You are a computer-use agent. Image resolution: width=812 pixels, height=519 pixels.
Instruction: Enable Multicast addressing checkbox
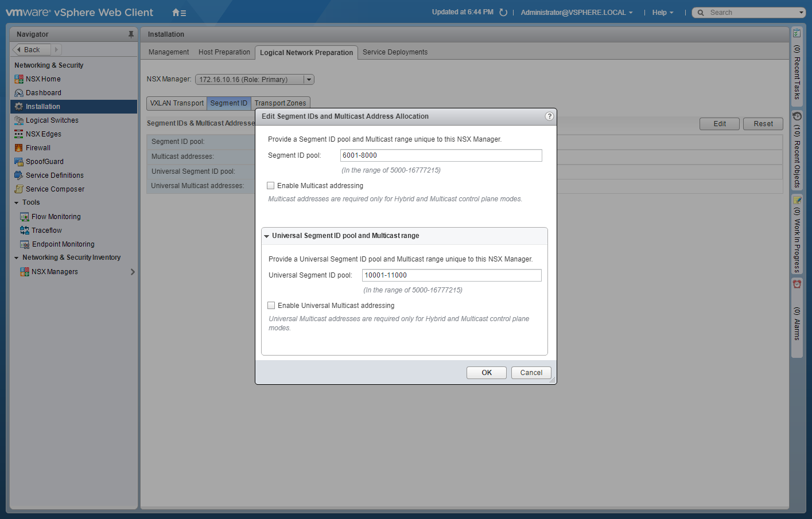pyautogui.click(x=271, y=186)
